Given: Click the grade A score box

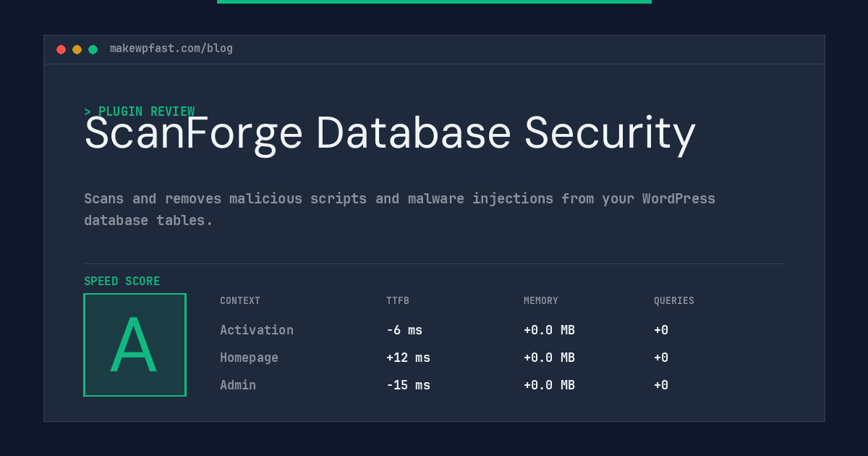Looking at the screenshot, I should coord(135,345).
